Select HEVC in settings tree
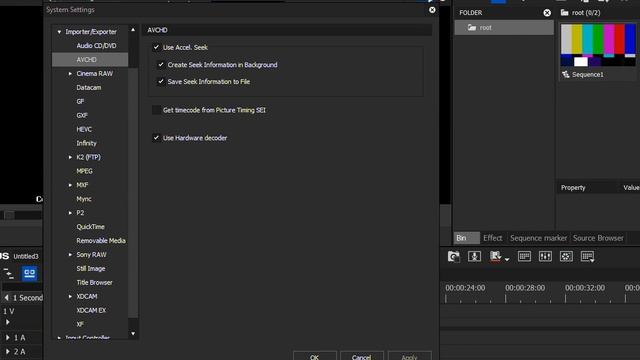 [x=84, y=129]
